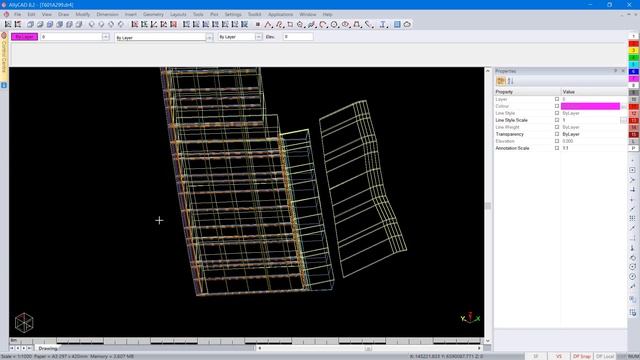Screen dimensions: 640x360
Task: Select the point drawing tool (small black square)
Action: point(258,24)
